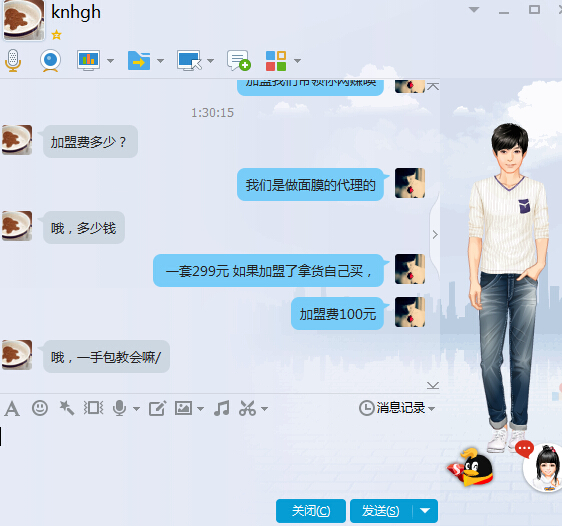Open the 消息记录 message history

point(392,408)
